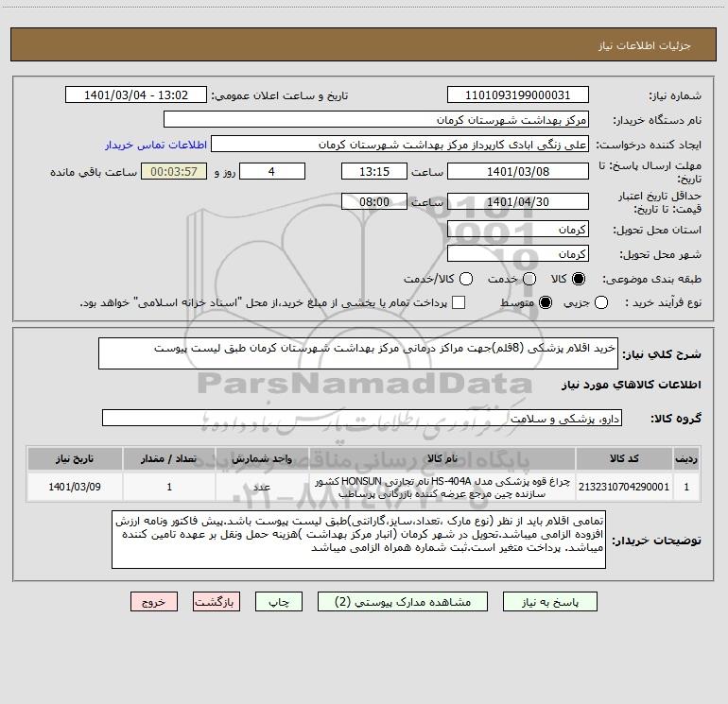Viewport: 728px width, 704px height.
Task: Click the validity time field 08:00
Action: click(374, 201)
